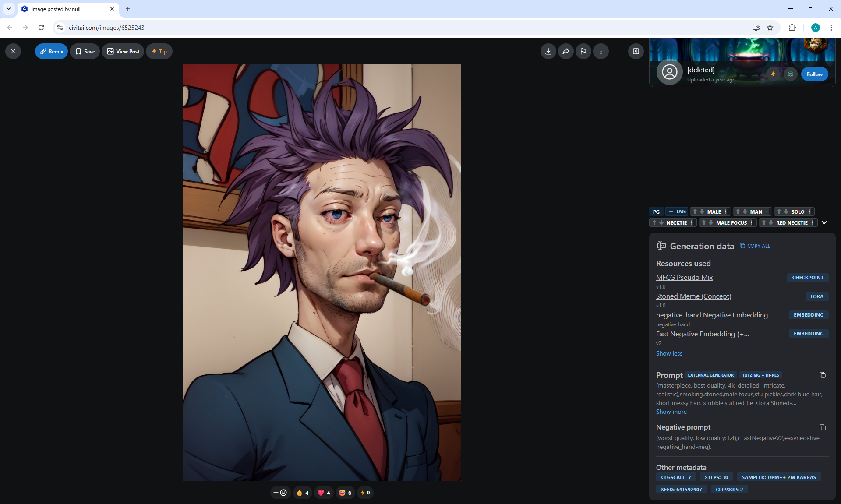Open the MFCG Pseudo Mix checkpoint link

tap(684, 277)
